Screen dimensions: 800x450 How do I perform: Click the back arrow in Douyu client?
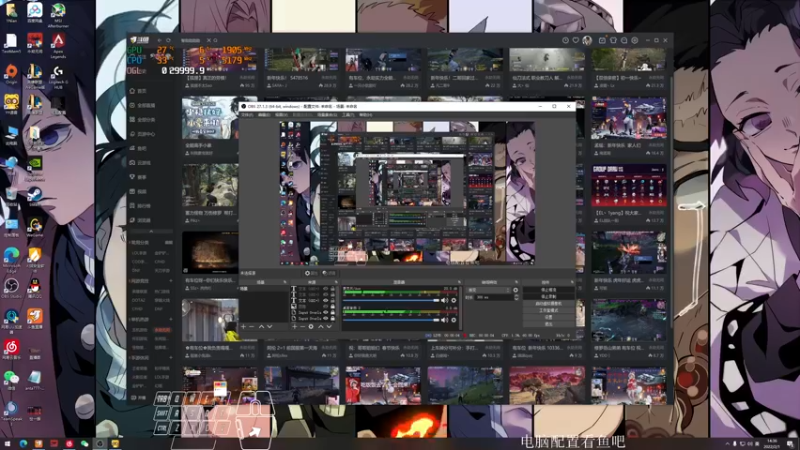[x=159, y=40]
